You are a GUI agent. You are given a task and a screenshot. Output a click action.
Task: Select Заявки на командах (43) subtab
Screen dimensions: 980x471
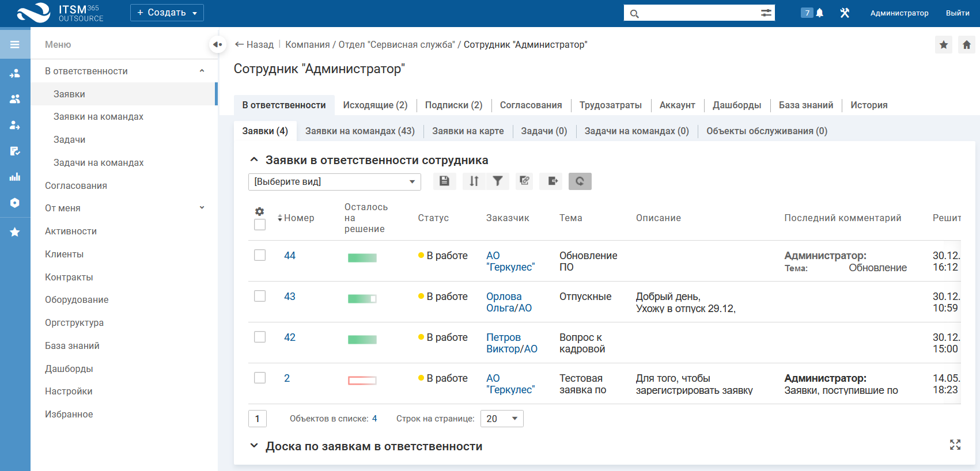[360, 131]
